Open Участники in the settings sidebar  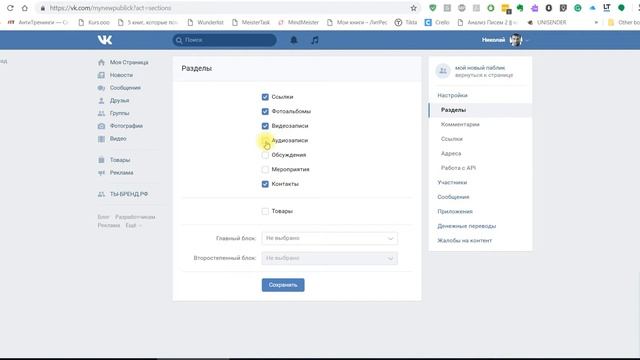(452, 182)
